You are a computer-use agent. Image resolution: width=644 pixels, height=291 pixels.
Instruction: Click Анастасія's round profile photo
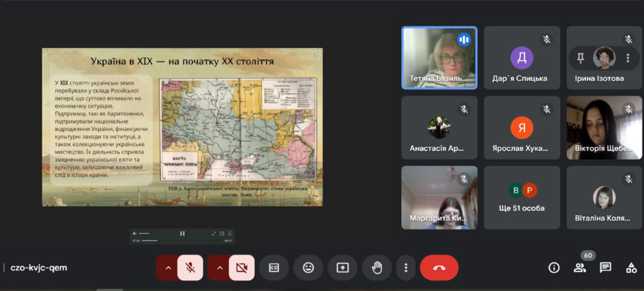[x=439, y=128]
